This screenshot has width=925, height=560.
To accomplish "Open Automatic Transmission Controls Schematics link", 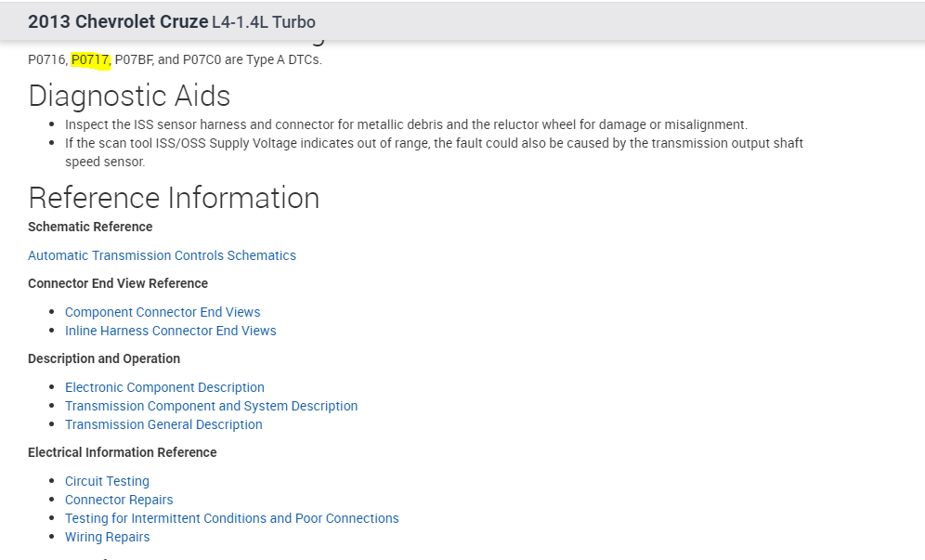I will 162,255.
